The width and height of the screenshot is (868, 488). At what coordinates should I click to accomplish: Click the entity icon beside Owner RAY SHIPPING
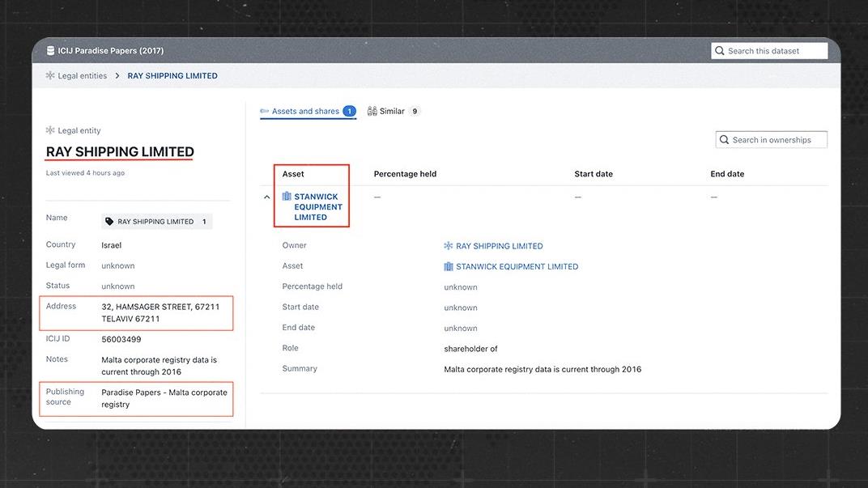pos(449,246)
